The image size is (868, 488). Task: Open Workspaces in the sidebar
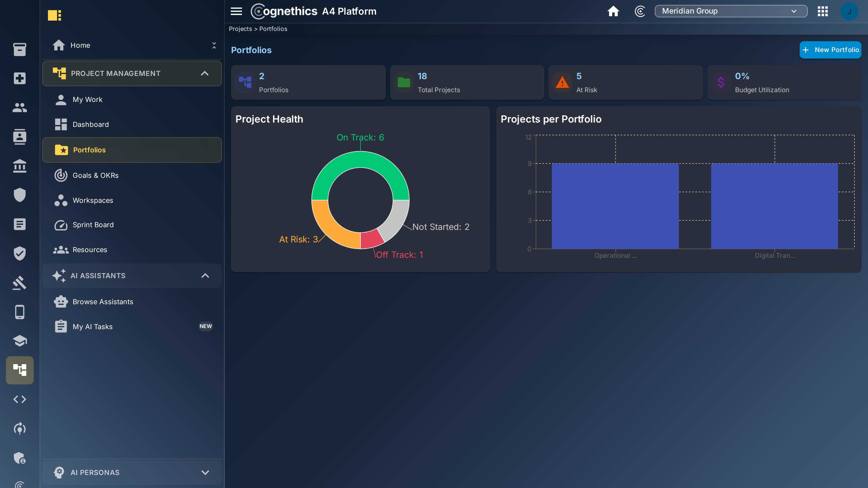pyautogui.click(x=132, y=200)
